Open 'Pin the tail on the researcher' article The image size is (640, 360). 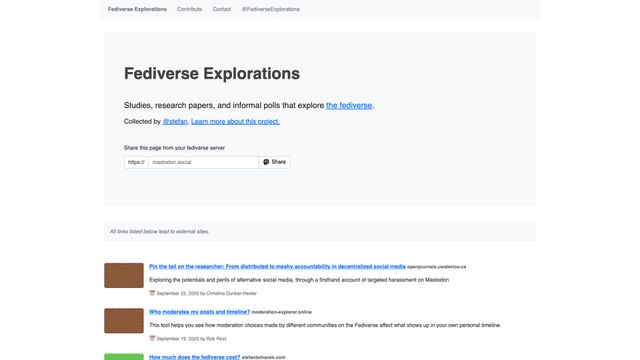pyautogui.click(x=277, y=267)
